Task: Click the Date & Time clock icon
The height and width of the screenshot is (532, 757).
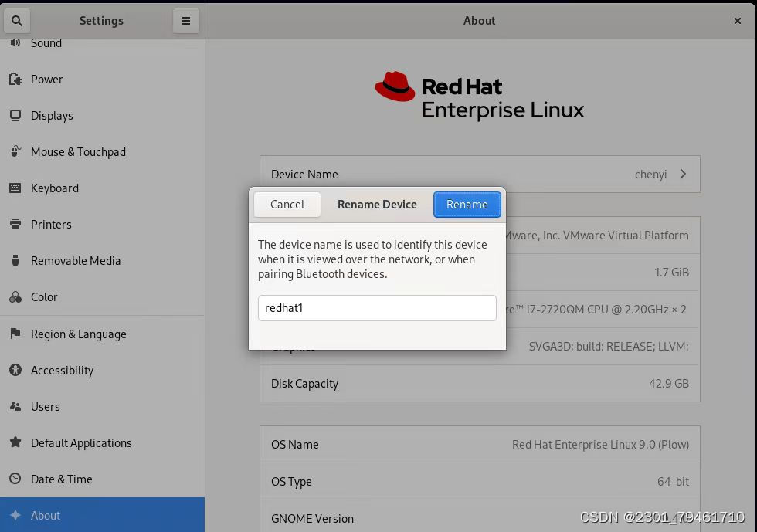Action: 15,479
